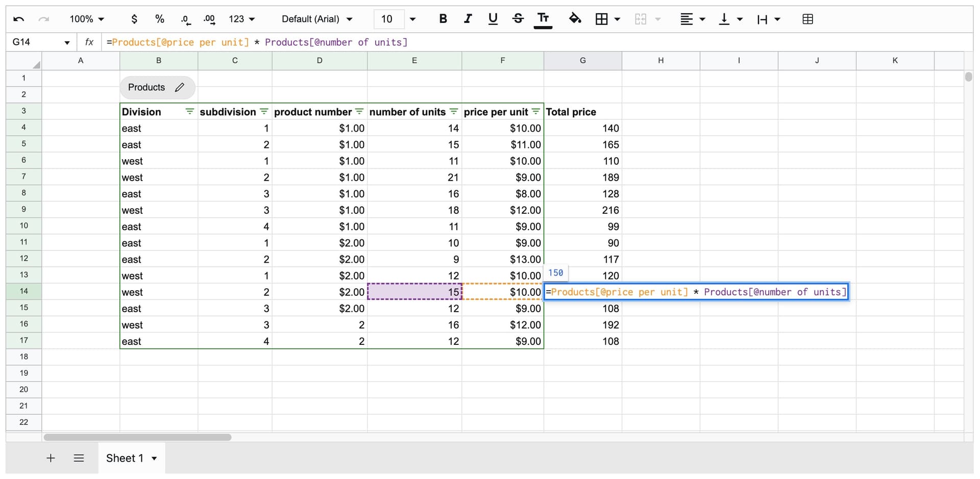Open the 100% zoom dropdown
The image size is (980, 479).
(87, 19)
